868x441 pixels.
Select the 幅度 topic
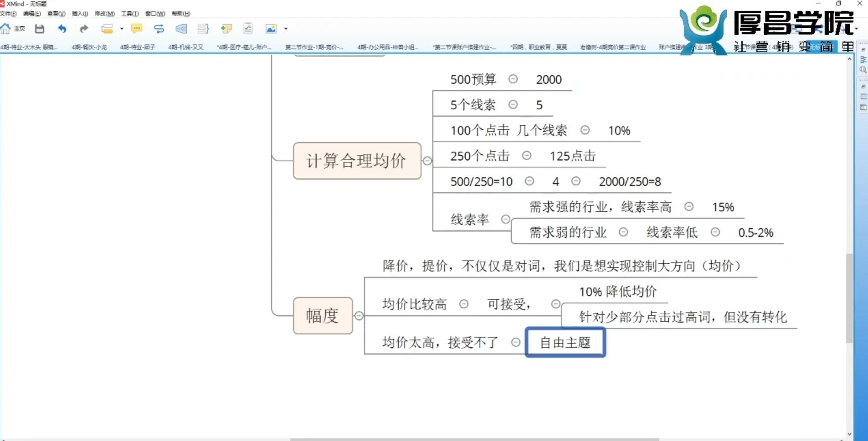click(323, 316)
